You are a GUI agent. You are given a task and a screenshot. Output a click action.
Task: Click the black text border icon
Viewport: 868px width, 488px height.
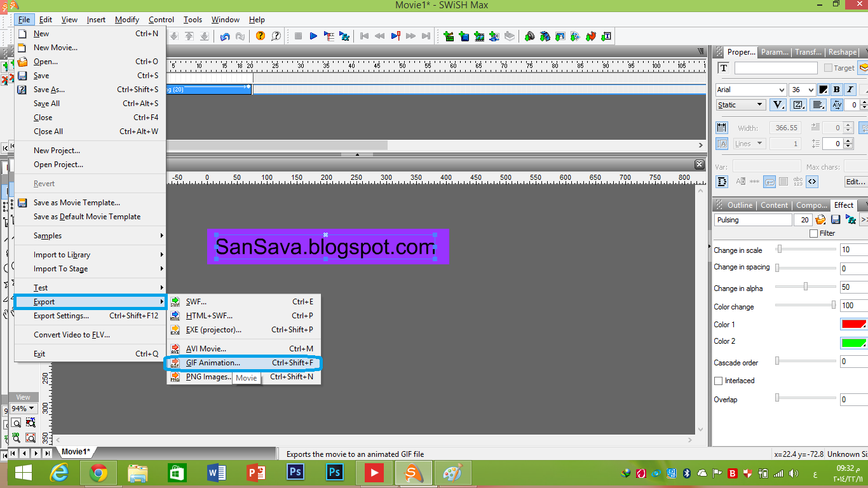(x=722, y=182)
